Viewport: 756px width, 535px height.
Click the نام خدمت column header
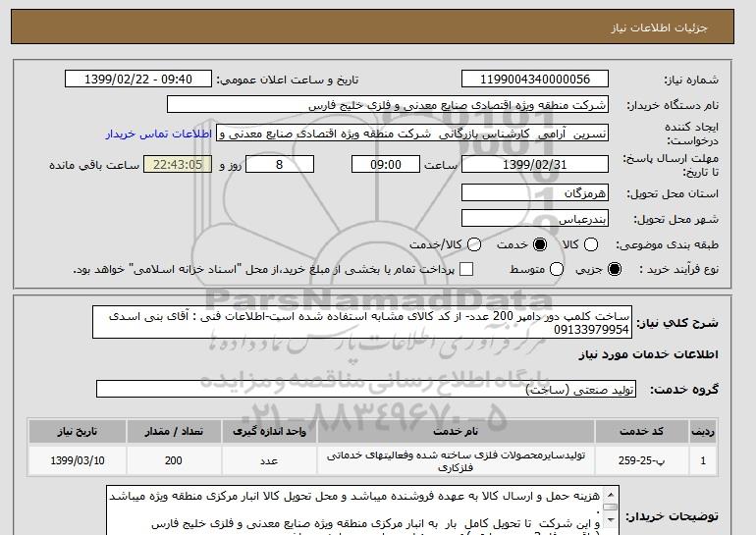click(456, 431)
